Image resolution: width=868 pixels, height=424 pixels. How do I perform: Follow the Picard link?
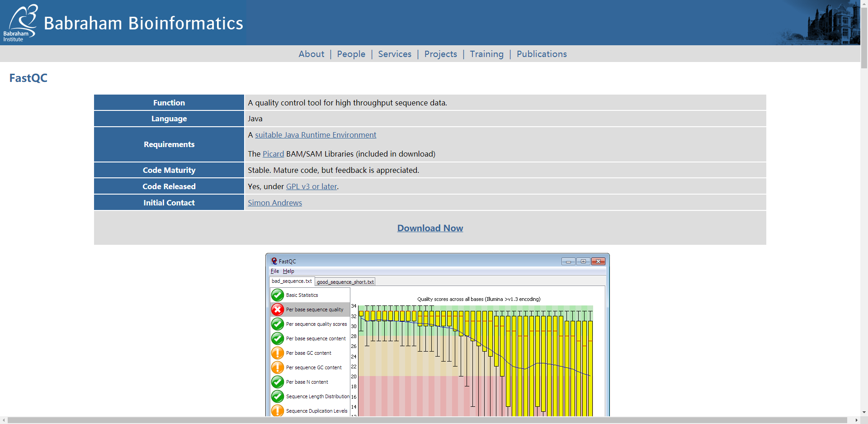[x=274, y=154]
